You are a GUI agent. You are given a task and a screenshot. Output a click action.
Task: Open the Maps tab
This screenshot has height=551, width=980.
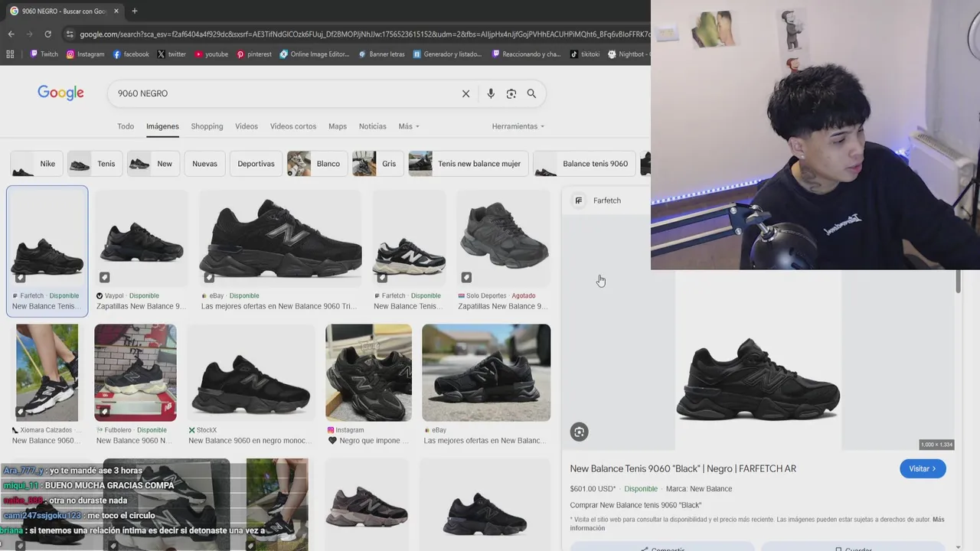pyautogui.click(x=338, y=126)
